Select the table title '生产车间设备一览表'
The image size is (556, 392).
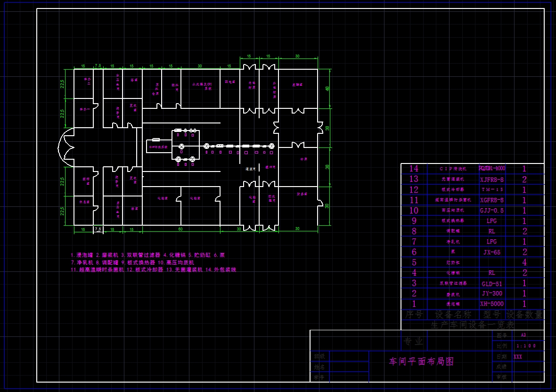pos(472,325)
